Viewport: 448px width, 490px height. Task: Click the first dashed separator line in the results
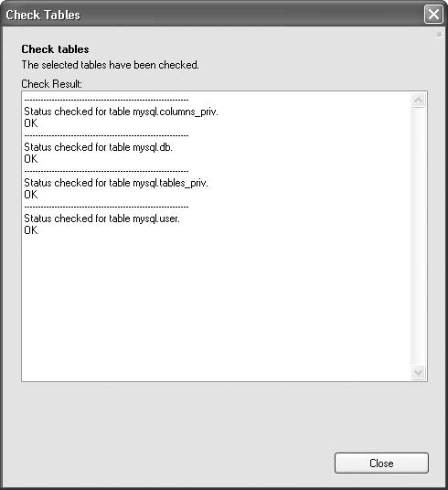pyautogui.click(x=106, y=100)
